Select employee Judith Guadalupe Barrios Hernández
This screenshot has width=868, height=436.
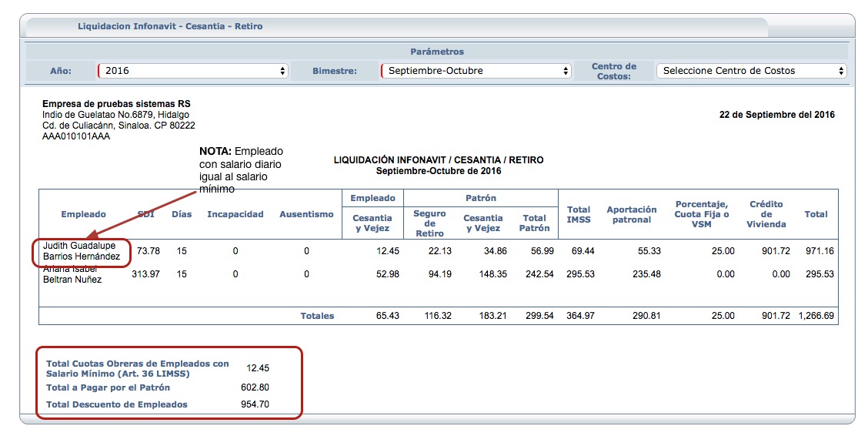point(82,251)
